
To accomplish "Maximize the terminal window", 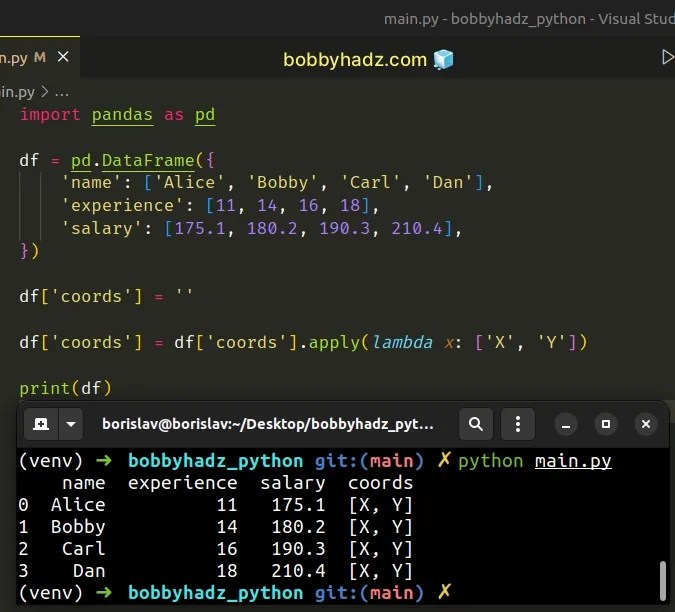I will pyautogui.click(x=606, y=424).
